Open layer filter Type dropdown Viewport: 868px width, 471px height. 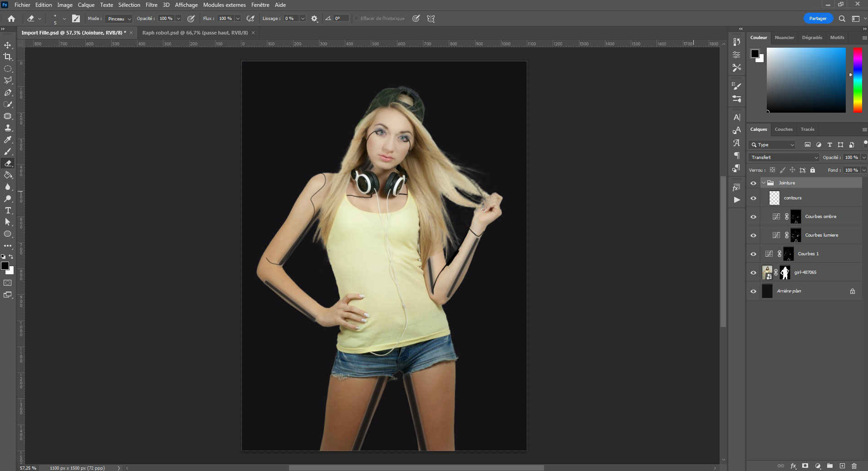click(x=772, y=144)
